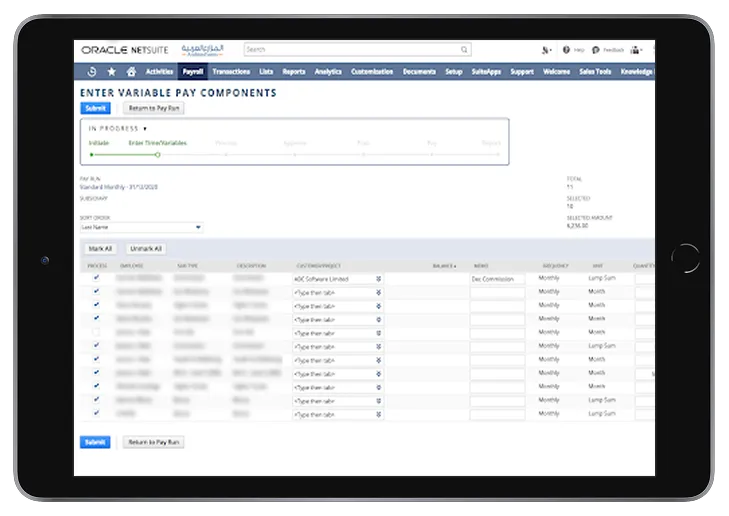729x516 pixels.
Task: Open the Transactions menu
Action: pos(231,72)
